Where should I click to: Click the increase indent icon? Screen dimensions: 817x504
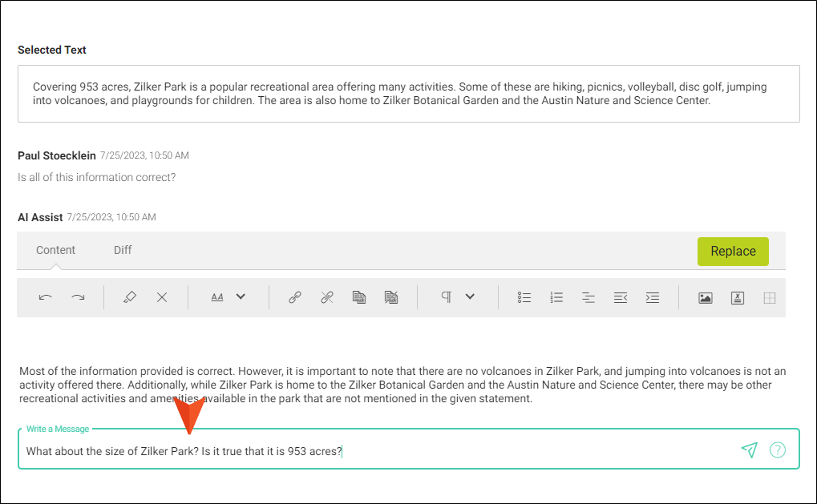coord(653,297)
